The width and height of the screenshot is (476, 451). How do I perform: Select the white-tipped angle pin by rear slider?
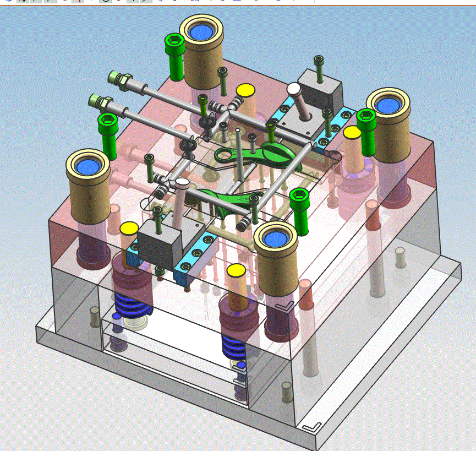click(x=299, y=102)
